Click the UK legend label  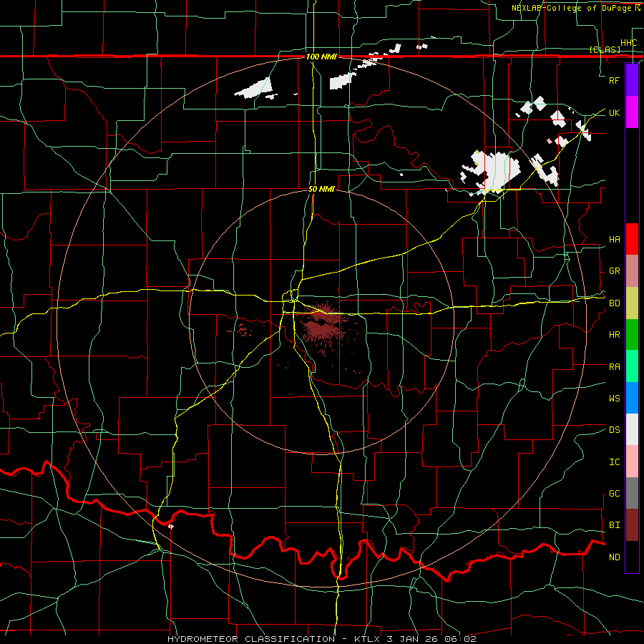click(614, 112)
